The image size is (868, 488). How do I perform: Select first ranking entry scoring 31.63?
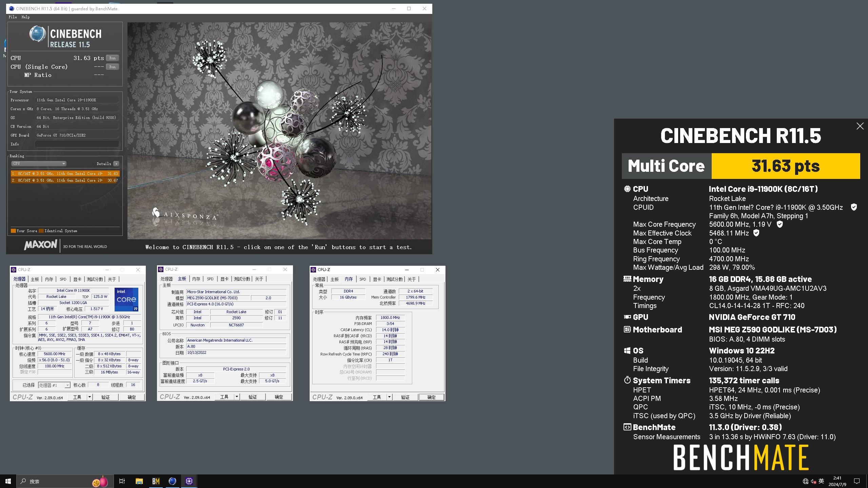coord(65,174)
